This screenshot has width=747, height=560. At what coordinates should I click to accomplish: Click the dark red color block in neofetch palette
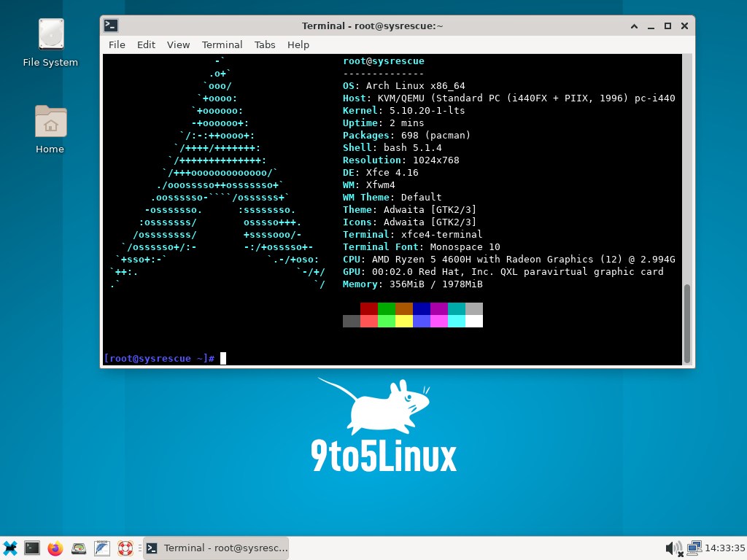pyautogui.click(x=368, y=308)
